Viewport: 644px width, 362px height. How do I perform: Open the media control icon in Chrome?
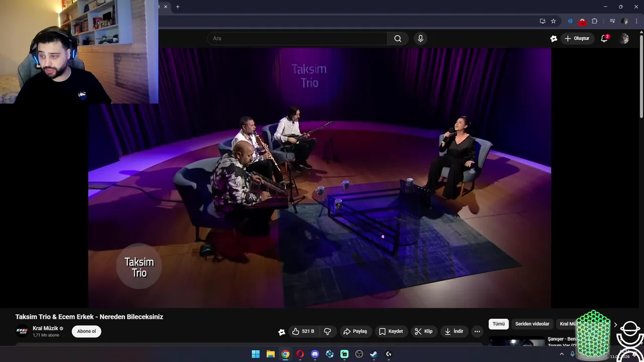point(612,21)
